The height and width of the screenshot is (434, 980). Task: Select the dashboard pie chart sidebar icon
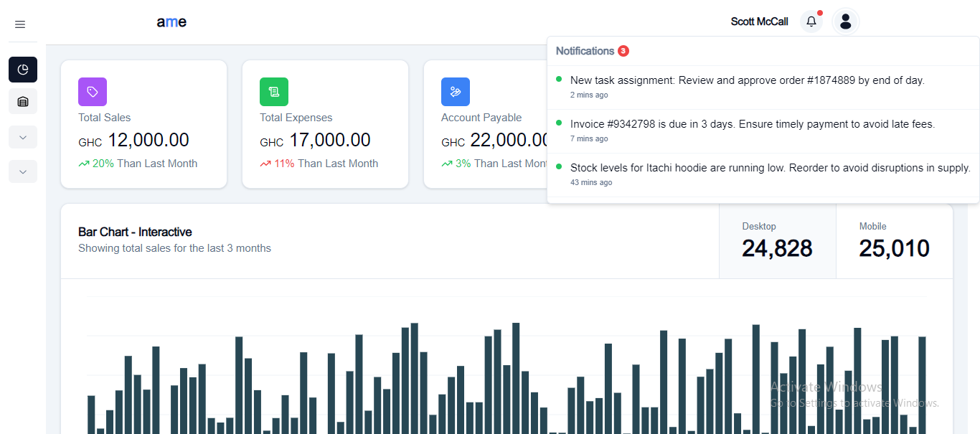click(23, 70)
